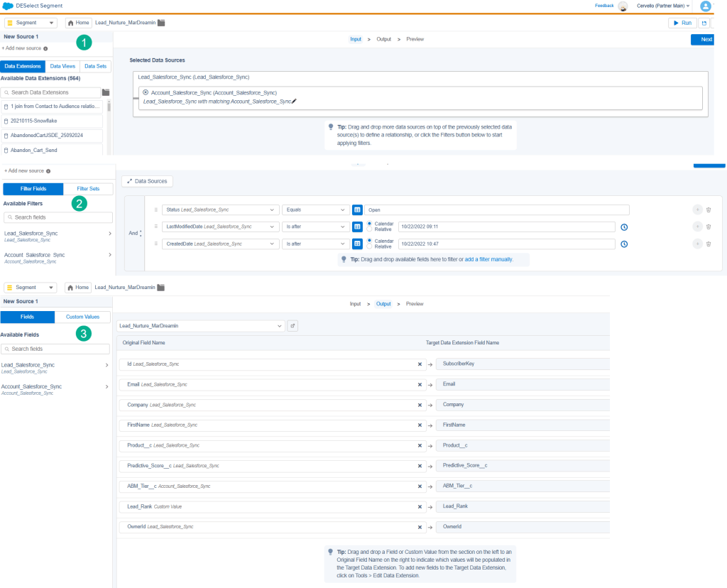Switch to the Data Views tab
This screenshot has height=588, width=727.
(x=62, y=66)
